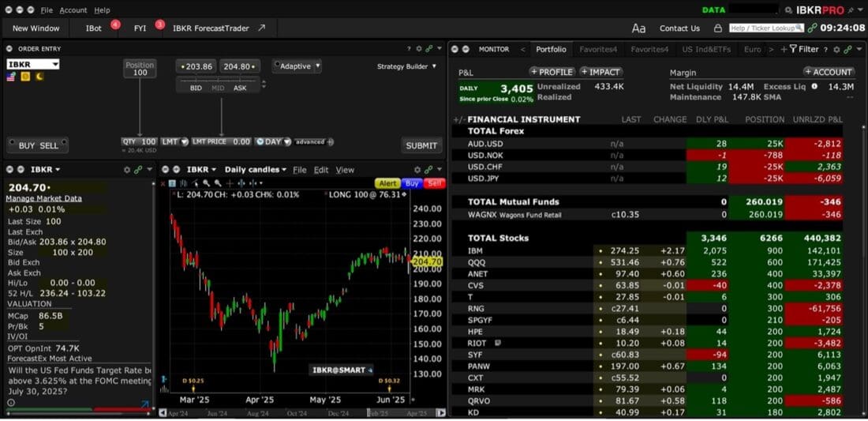This screenshot has width=868, height=421.
Task: Click the QTY 100 field
Action: pos(140,142)
